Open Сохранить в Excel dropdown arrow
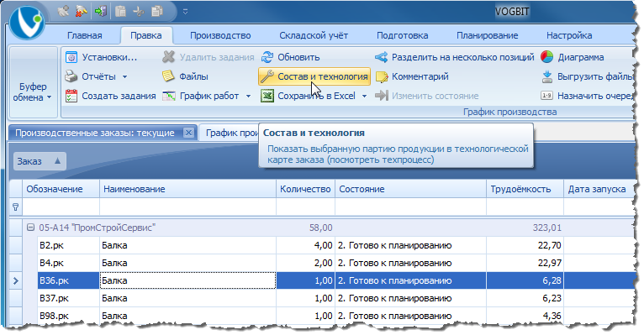Image resolution: width=644 pixels, height=335 pixels. pos(364,97)
